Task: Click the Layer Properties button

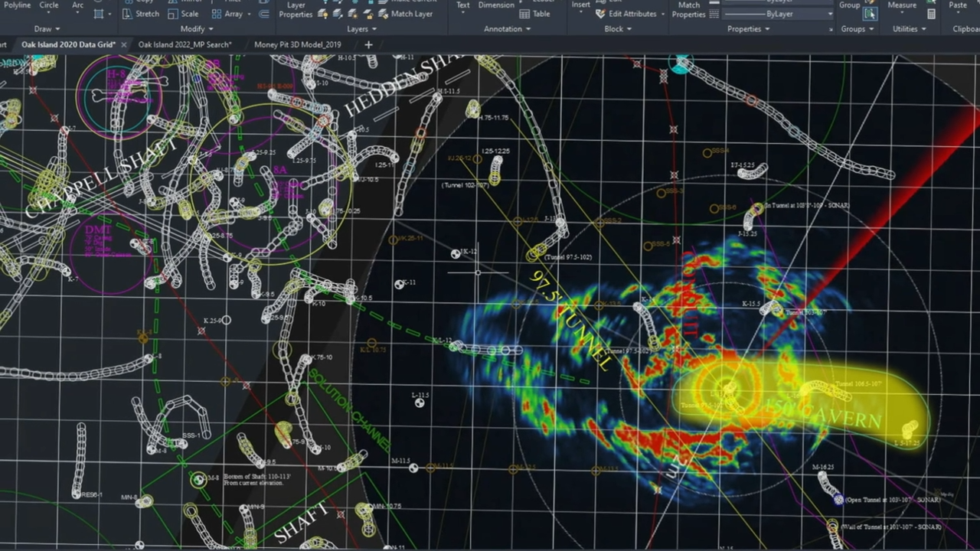Action: coord(296,10)
